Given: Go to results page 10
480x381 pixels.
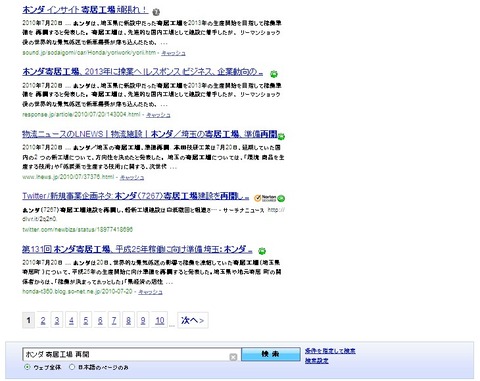Looking at the screenshot, I should click(x=160, y=320).
